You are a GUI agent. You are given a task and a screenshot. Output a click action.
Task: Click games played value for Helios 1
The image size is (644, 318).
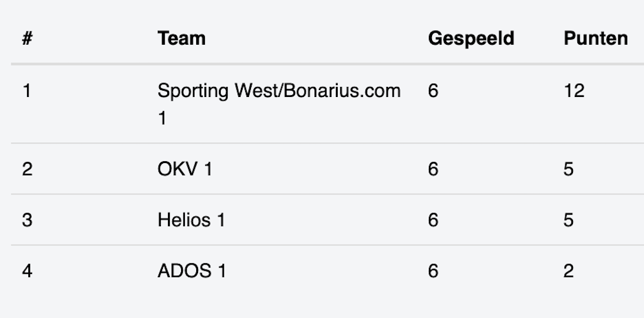(433, 220)
